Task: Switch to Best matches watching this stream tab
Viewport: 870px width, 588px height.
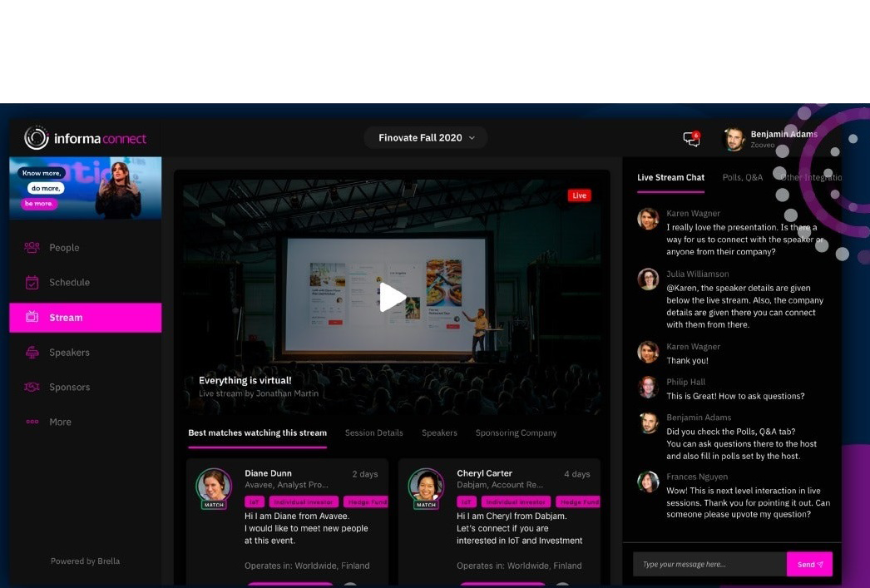Action: [x=258, y=433]
